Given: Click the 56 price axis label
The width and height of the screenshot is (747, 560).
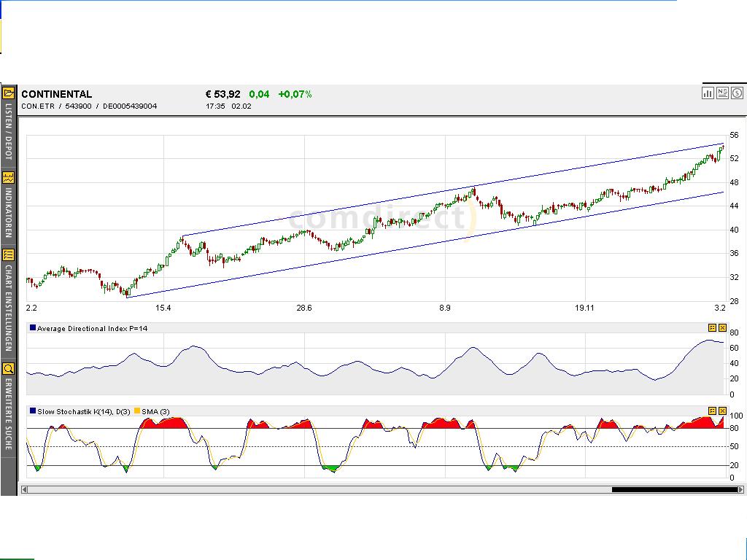Looking at the screenshot, I should (x=734, y=135).
